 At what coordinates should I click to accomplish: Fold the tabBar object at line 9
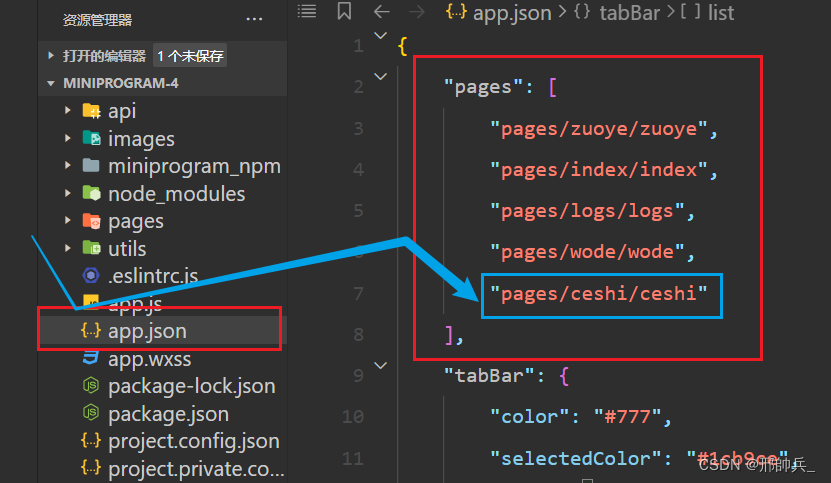pyautogui.click(x=381, y=366)
